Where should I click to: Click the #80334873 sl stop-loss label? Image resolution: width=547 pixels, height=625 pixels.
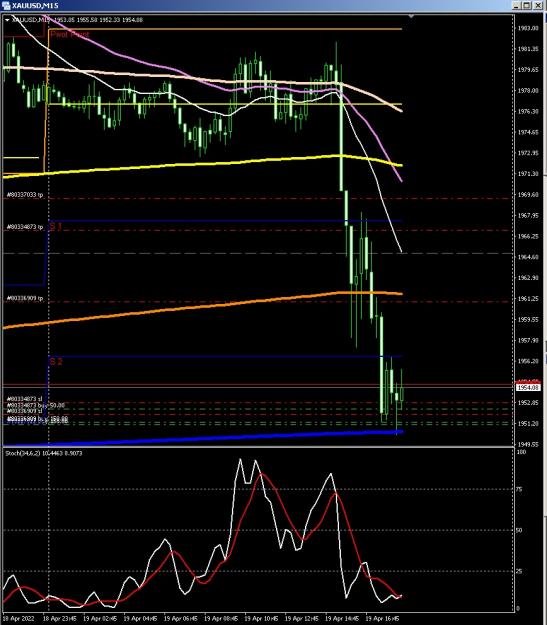(24, 399)
